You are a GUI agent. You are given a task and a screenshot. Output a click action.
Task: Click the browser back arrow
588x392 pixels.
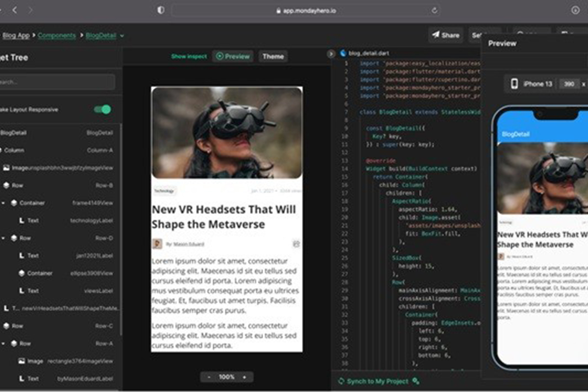(x=14, y=10)
